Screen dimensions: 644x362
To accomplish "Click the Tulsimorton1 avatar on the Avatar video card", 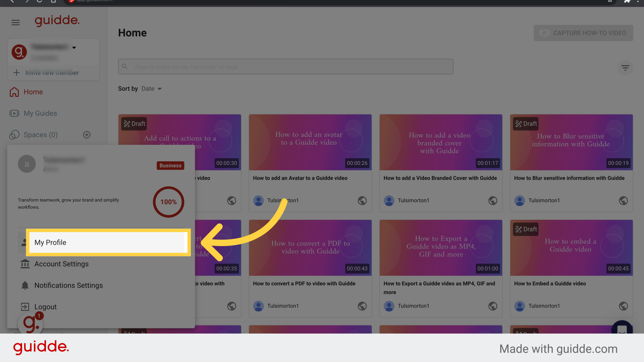I will click(259, 200).
